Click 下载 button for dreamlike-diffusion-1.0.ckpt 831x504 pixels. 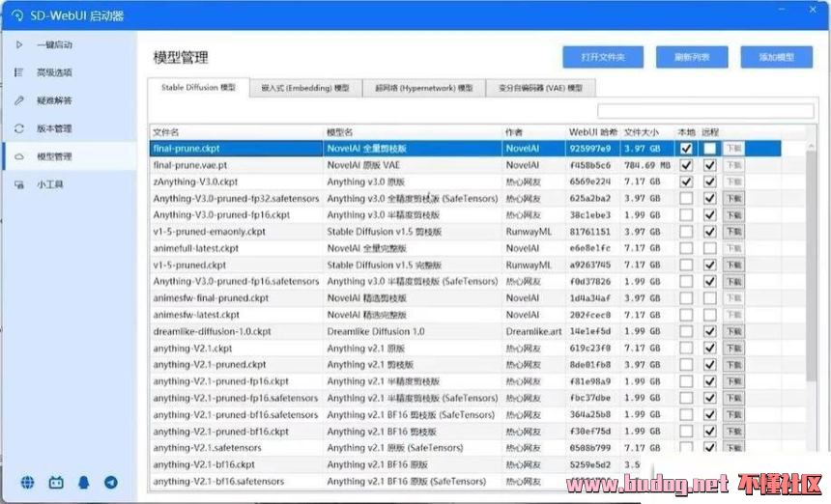coord(734,332)
